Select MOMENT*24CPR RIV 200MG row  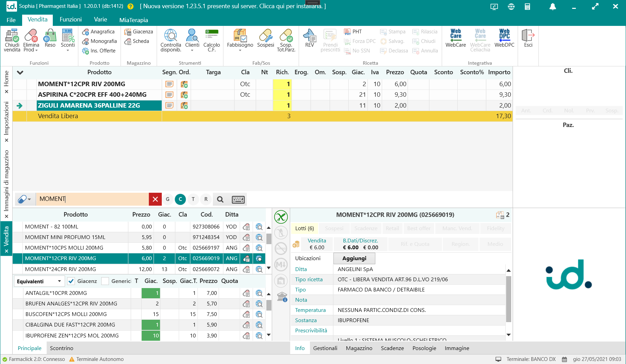pyautogui.click(x=139, y=269)
